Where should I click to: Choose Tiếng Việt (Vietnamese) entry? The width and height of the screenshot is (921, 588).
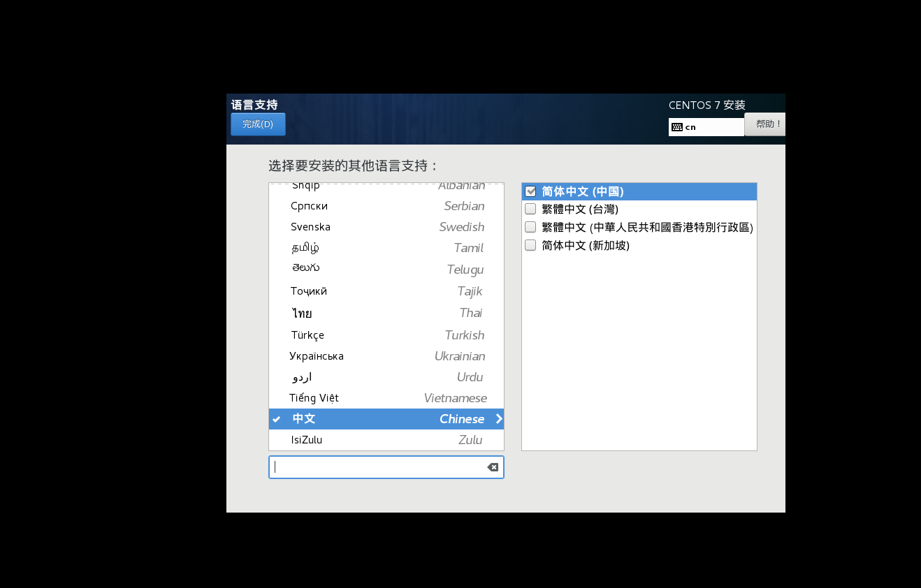click(x=386, y=398)
